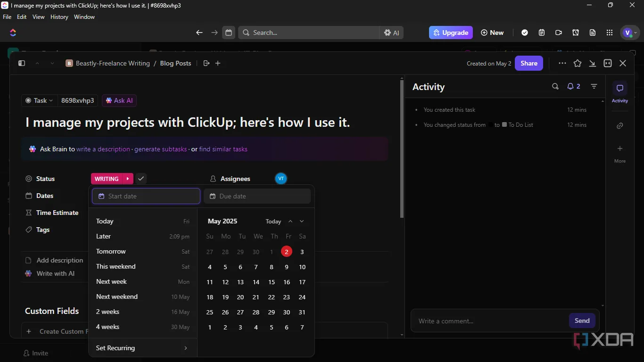Copy task ID 8698xvhp3

(78, 100)
